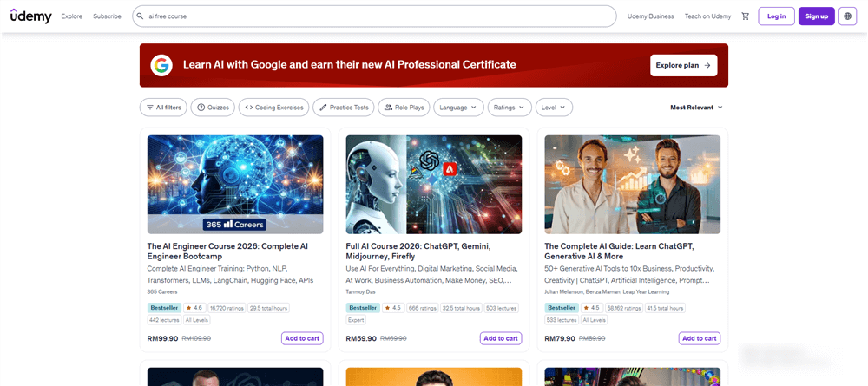
Task: Click the RM99.90 price
Action: [x=163, y=338]
